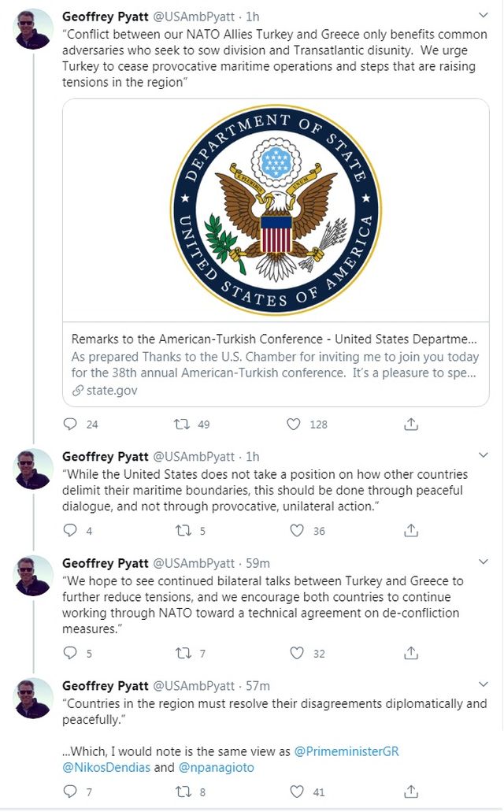The image size is (504, 812).
Task: Like the maritime boundaries tweet
Action: coord(296,531)
